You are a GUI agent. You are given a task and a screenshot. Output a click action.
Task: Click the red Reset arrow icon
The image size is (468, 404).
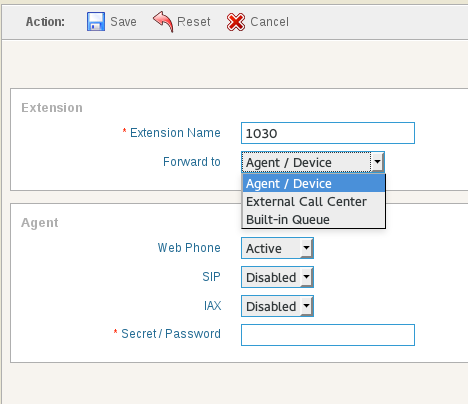[x=163, y=22]
